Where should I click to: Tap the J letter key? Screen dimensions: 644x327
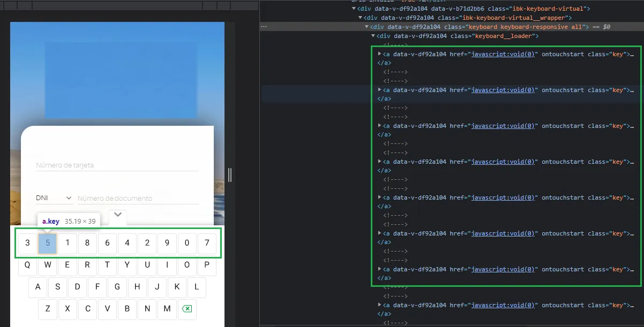tap(157, 287)
